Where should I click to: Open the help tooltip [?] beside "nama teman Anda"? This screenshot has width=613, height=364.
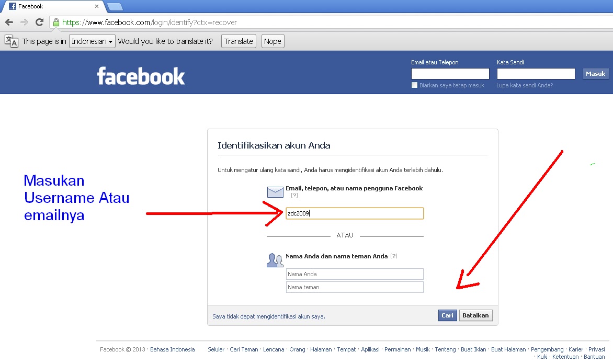[394, 256]
